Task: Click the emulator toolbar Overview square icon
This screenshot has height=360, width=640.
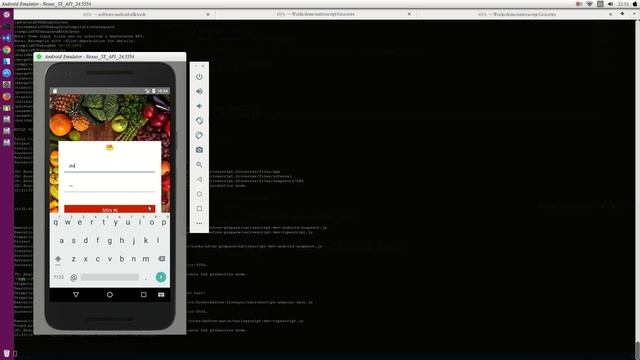Action: (x=199, y=209)
